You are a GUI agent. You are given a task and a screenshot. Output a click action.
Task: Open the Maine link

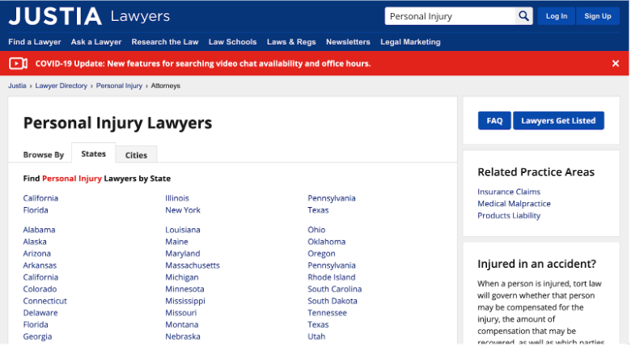click(176, 242)
